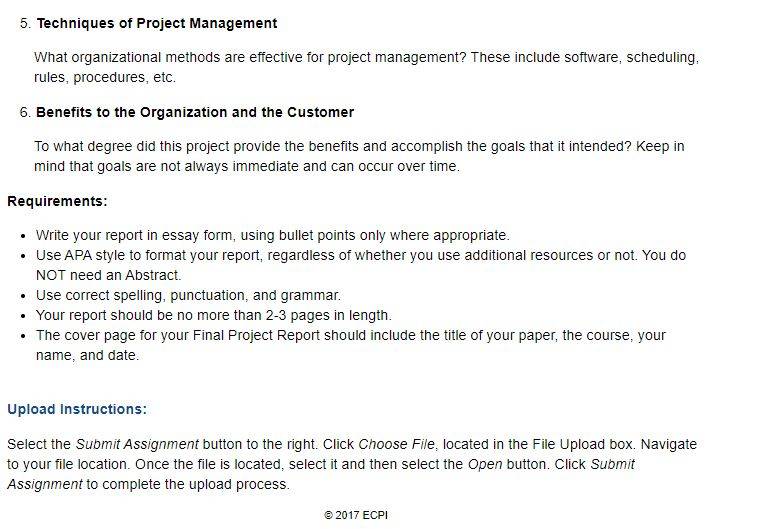The width and height of the screenshot is (778, 529).
Task: Click the 'Benefits to the Organization and the Customer' heading
Action: 195,112
